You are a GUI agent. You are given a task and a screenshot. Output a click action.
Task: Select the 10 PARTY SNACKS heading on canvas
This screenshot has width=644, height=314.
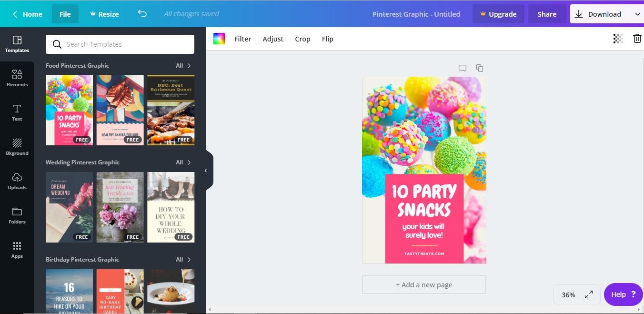[x=424, y=201]
